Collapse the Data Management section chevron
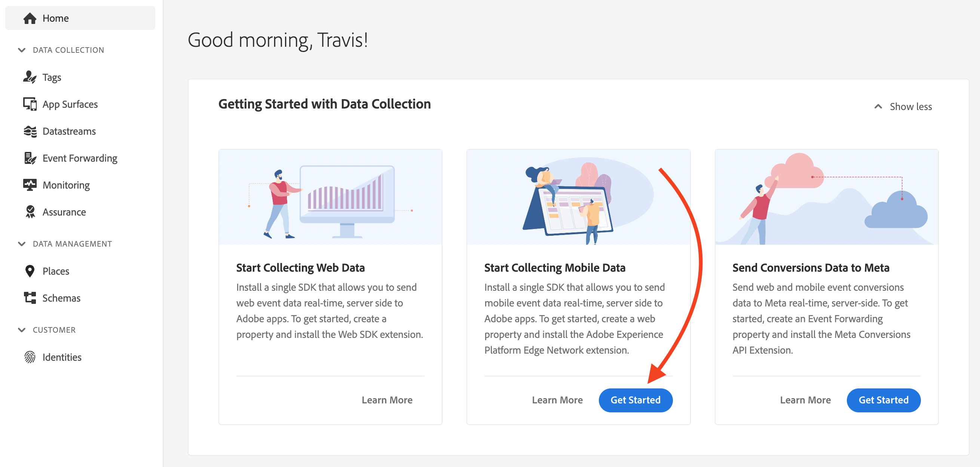The height and width of the screenshot is (467, 980). (x=22, y=244)
